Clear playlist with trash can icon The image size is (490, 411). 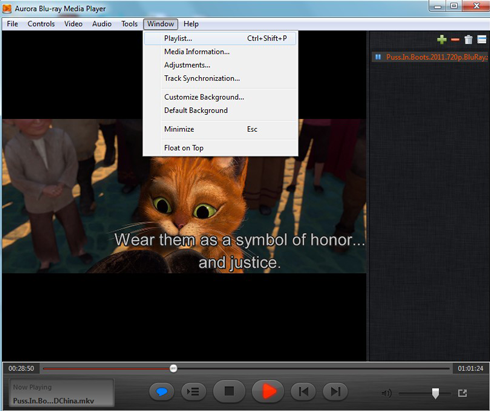[468, 40]
